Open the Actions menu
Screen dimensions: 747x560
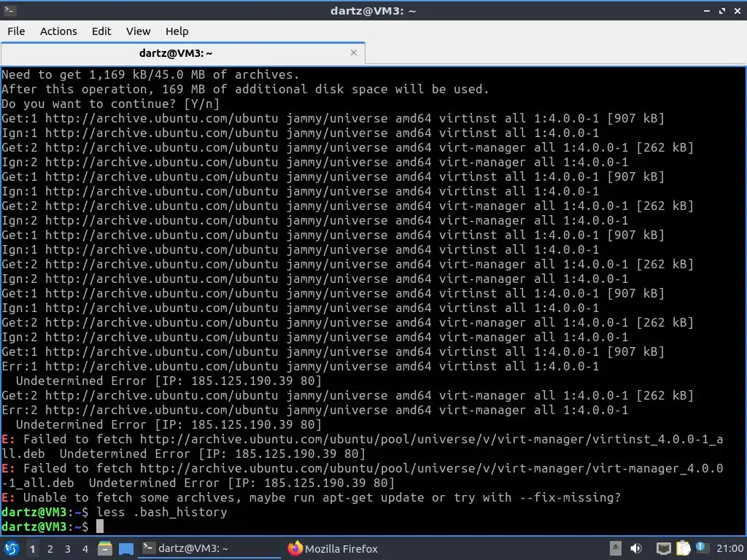(58, 31)
